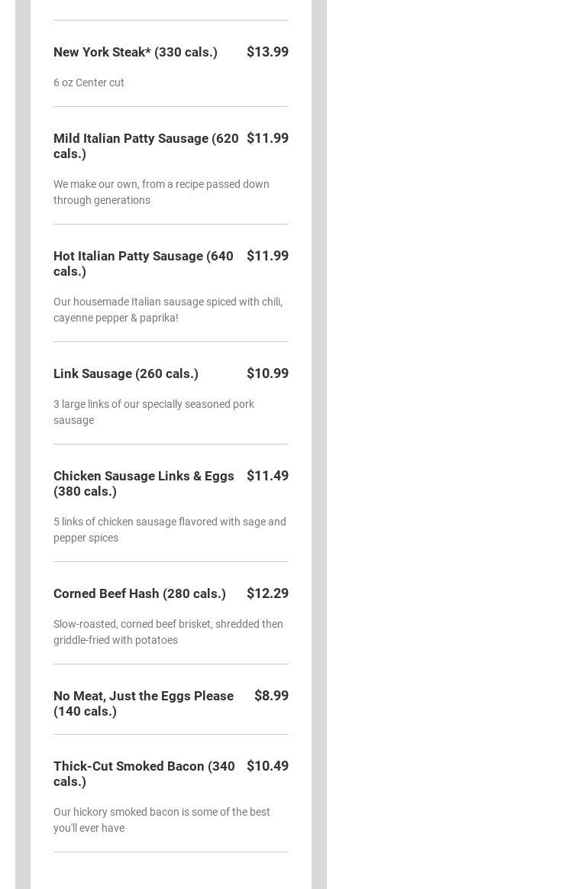The width and height of the screenshot is (588, 889).
Task: Click the '3 large links' description text
Action: click(153, 412)
